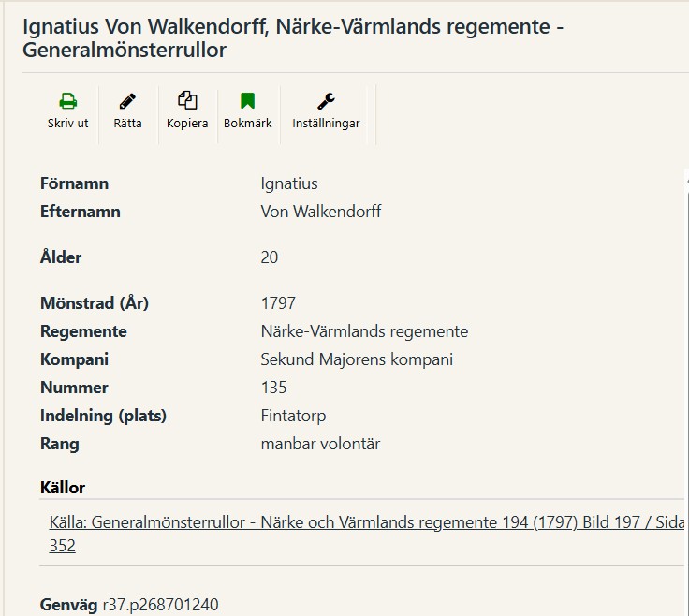This screenshot has width=689, height=616.
Task: Click the copy documents icon
Action: click(x=187, y=101)
